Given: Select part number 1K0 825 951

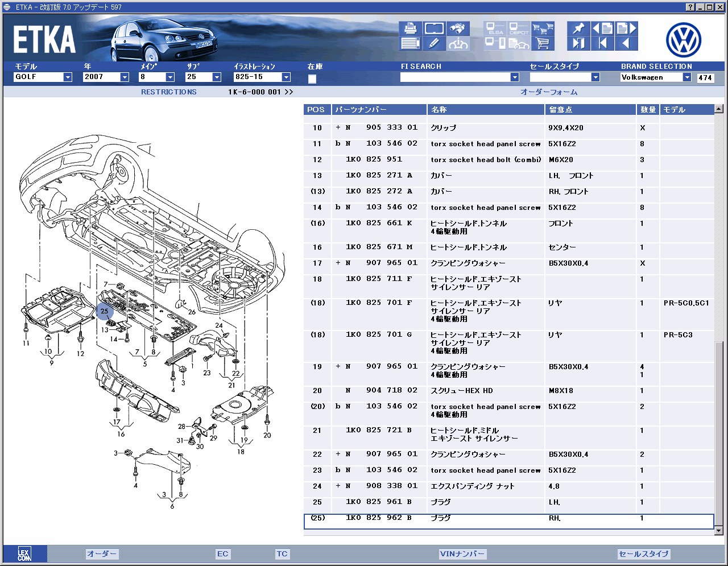Looking at the screenshot, I should (374, 160).
